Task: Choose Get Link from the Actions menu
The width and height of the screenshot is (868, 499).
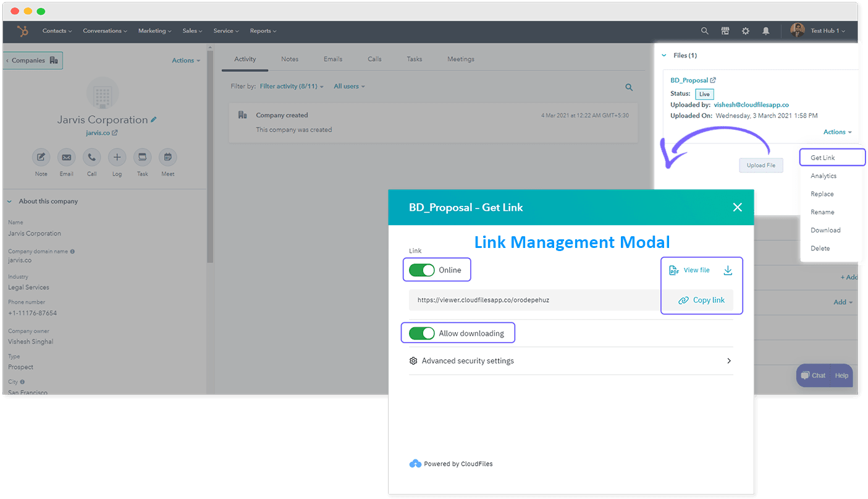Action: [832, 157]
